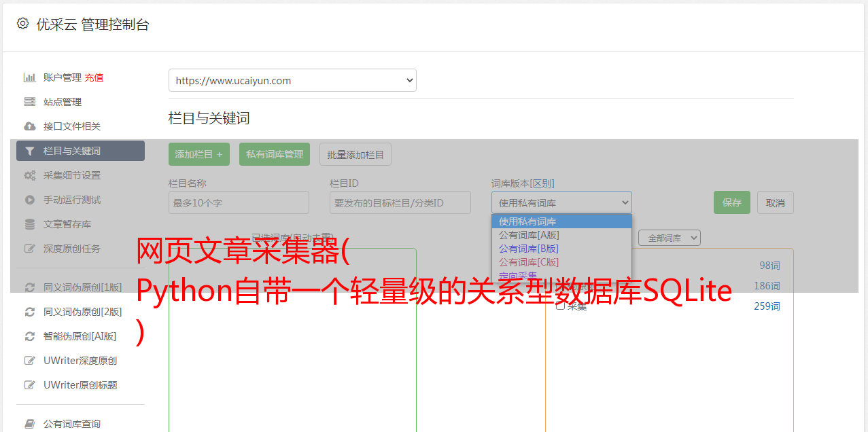The image size is (868, 432).
Task: Click the 添加栏目 + button
Action: pyautogui.click(x=199, y=154)
